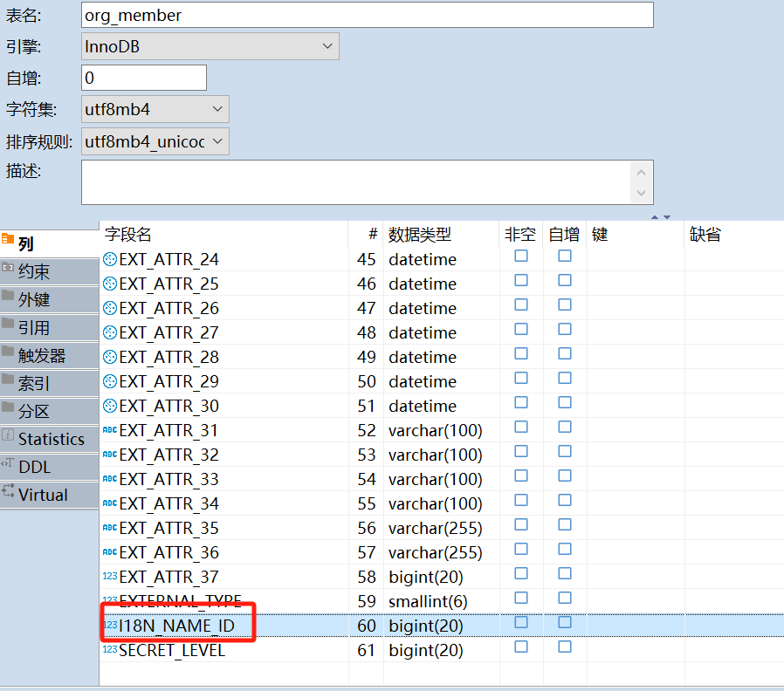Select the EXT_ATTR_37 field name
This screenshot has width=784, height=691.
coord(169,577)
